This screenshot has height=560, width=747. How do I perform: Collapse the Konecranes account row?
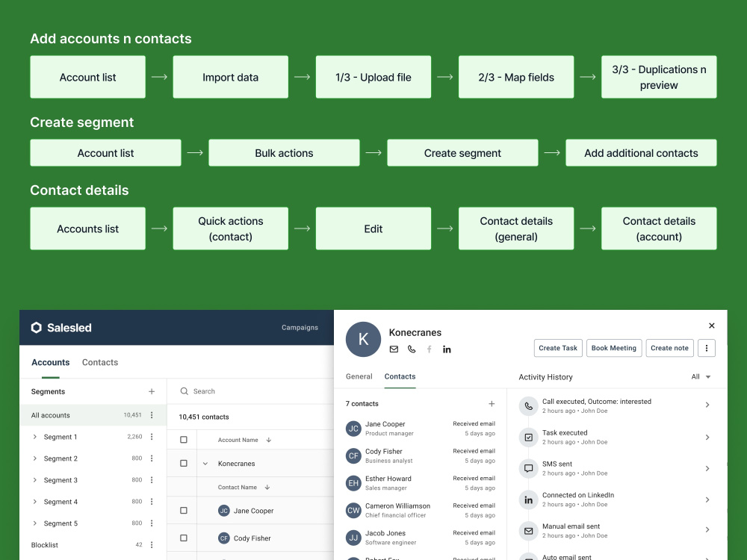[205, 464]
